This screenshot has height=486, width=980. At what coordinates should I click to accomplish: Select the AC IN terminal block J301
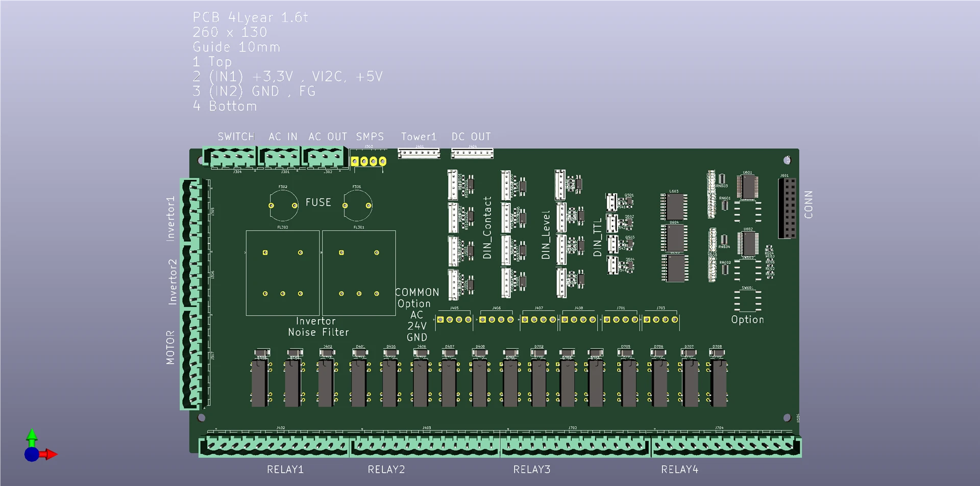279,157
